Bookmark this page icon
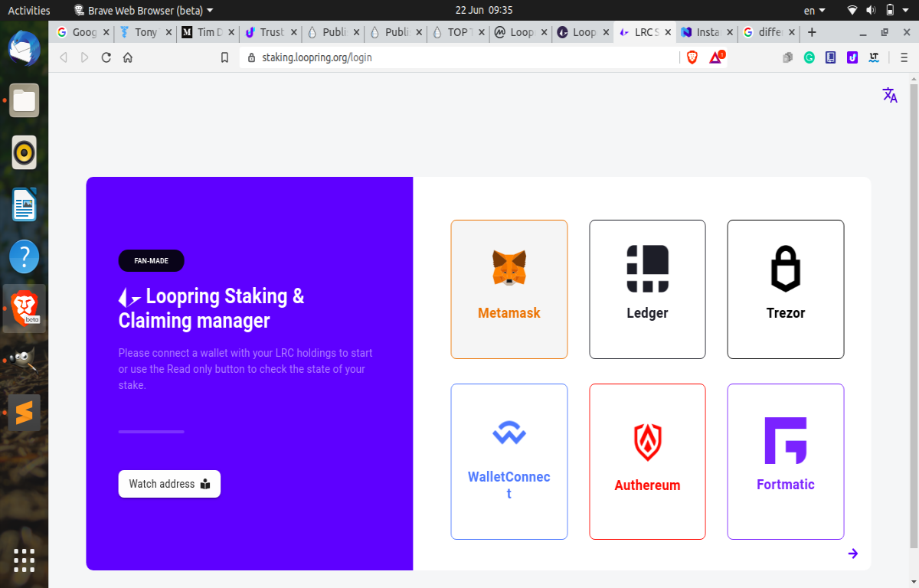Screen dimensions: 919x588 224,57
